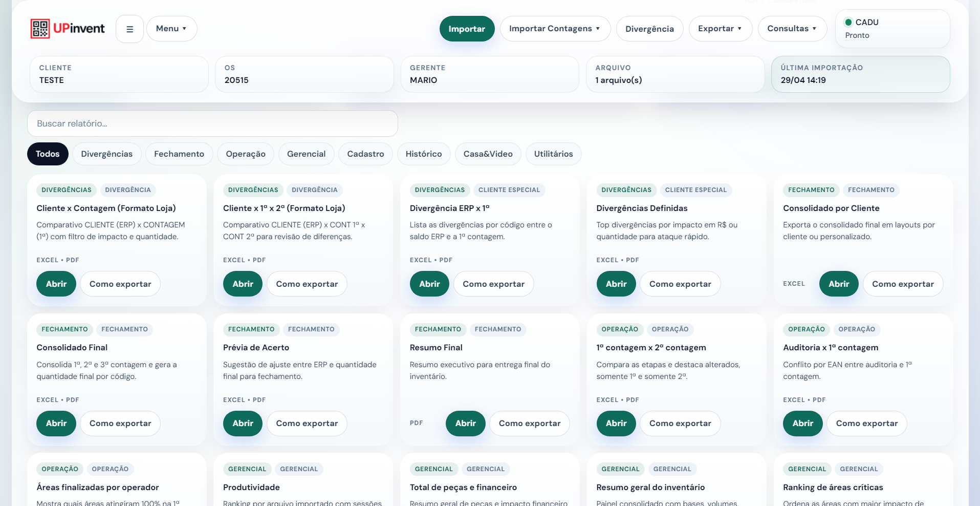
Task: Click the CADU Pronto status box
Action: pyautogui.click(x=892, y=29)
